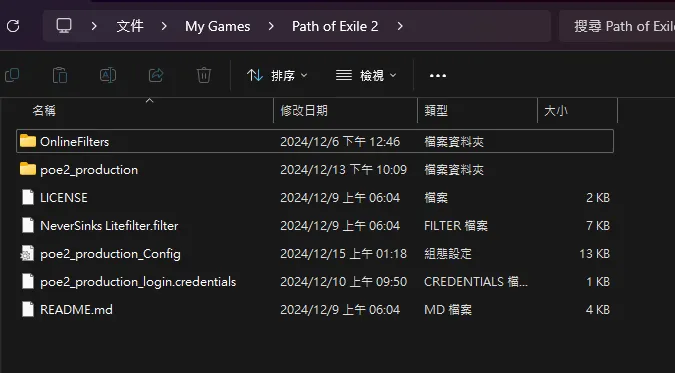
Task: Click the refresh icon
Action: (x=13, y=26)
